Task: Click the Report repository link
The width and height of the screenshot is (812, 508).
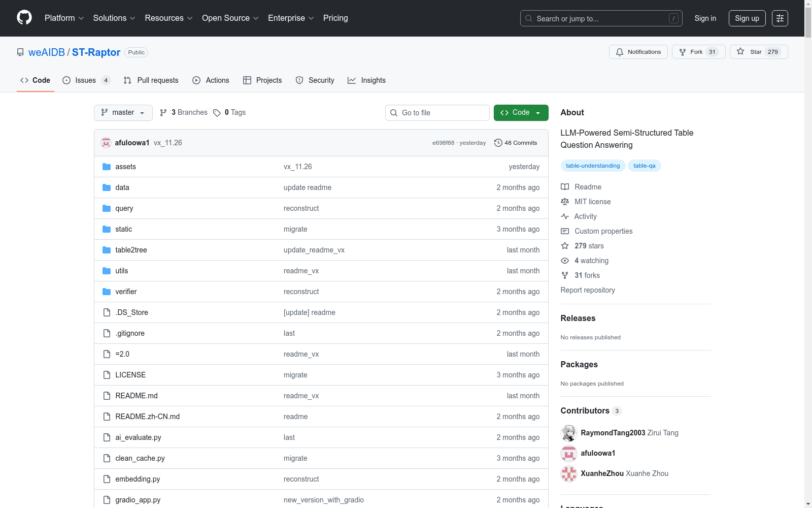Action: 588,290
